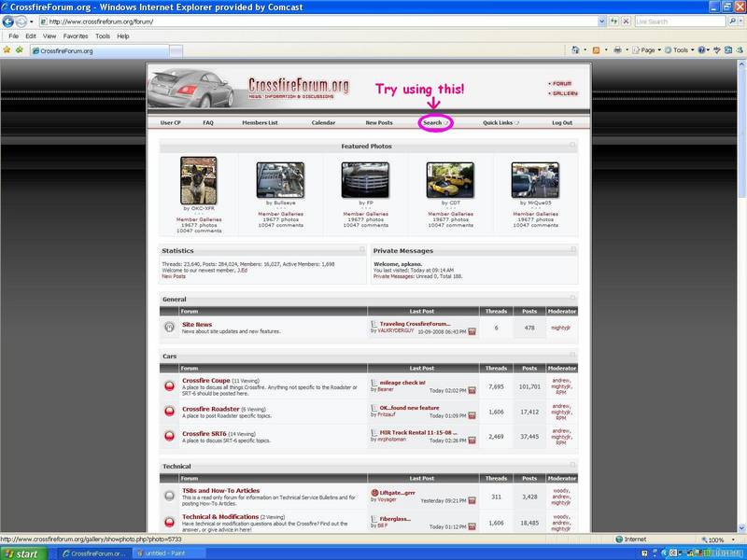Click the Favorites star icon in the toolbar
This screenshot has height=560, width=747.
(7, 50)
